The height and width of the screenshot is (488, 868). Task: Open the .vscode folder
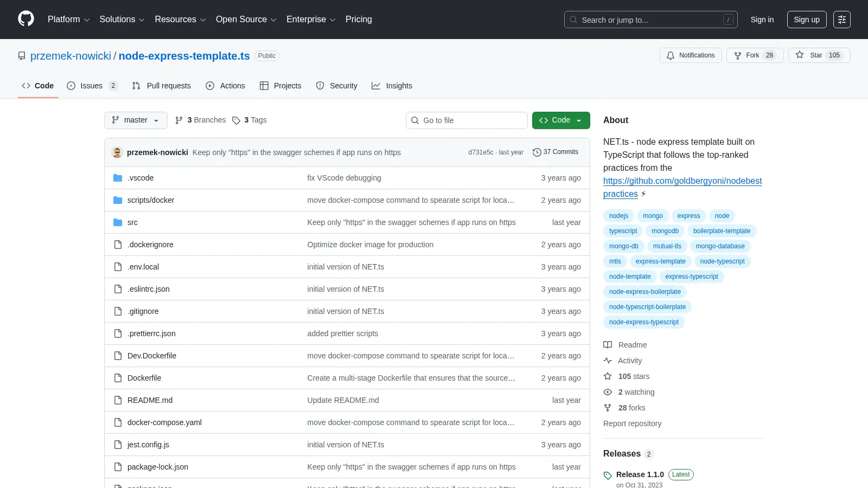(x=141, y=178)
